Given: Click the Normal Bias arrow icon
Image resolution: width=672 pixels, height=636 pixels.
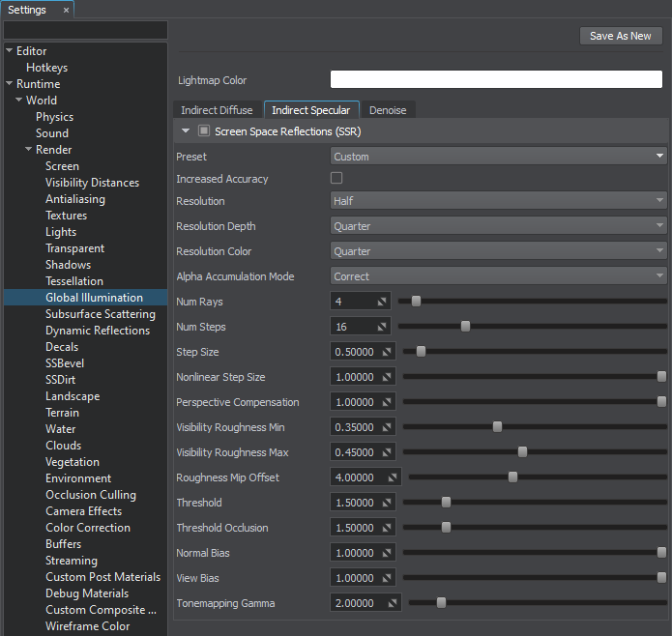Looking at the screenshot, I should (x=387, y=553).
